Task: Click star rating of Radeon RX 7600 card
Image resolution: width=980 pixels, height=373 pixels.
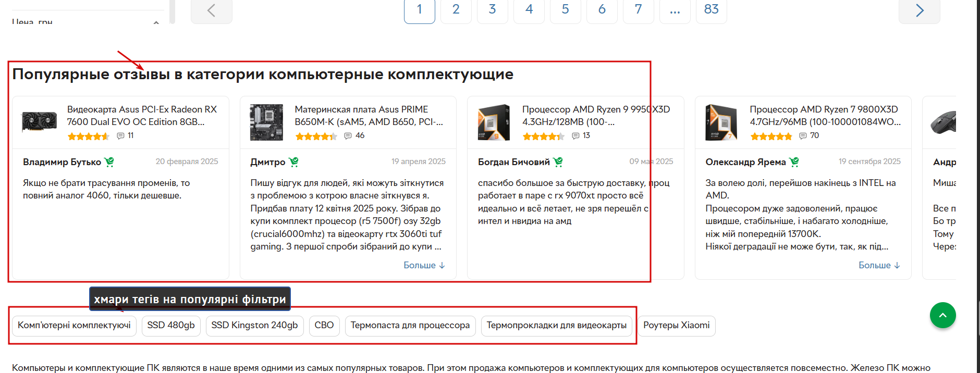Action: [88, 136]
